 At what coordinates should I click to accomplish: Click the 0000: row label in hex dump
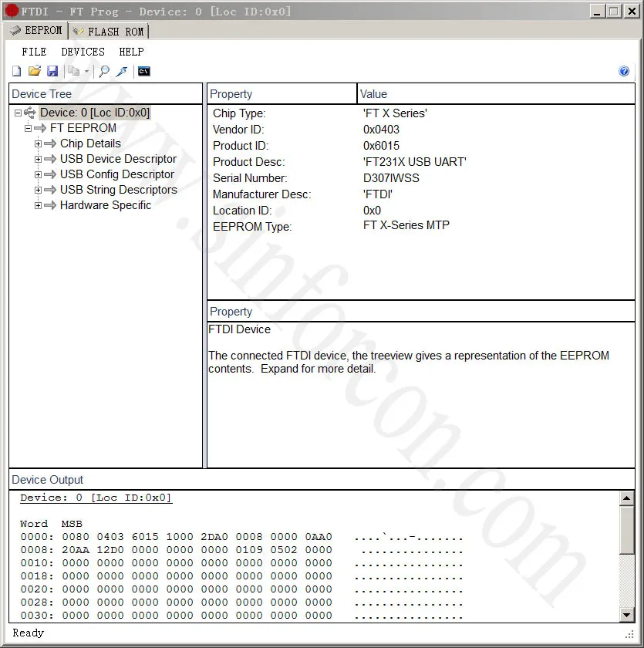[x=37, y=537]
